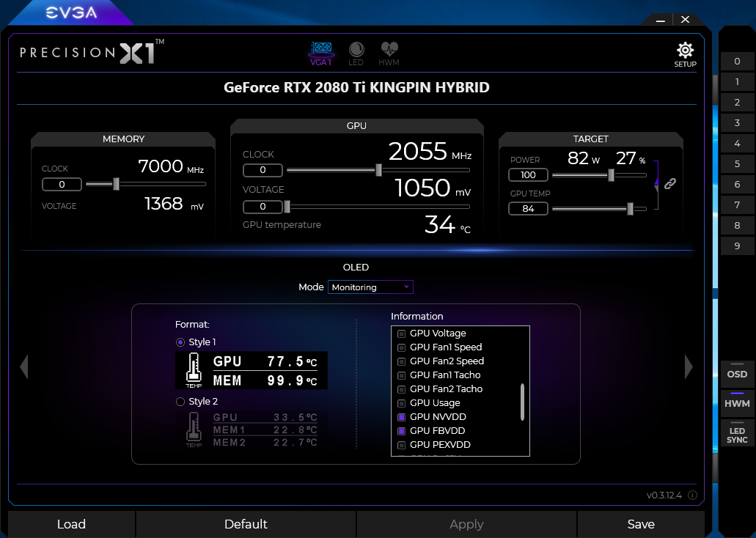This screenshot has height=538, width=756.
Task: Select profile slot 8
Action: coord(737,226)
